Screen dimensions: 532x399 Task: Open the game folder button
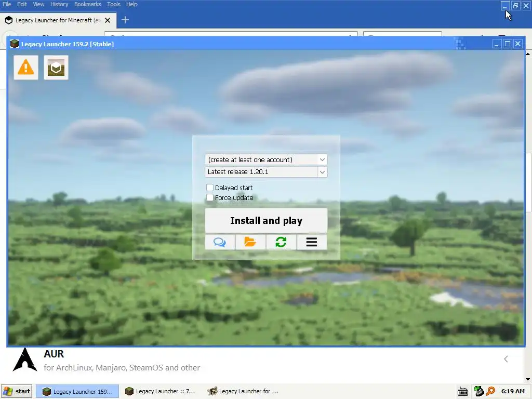click(250, 242)
